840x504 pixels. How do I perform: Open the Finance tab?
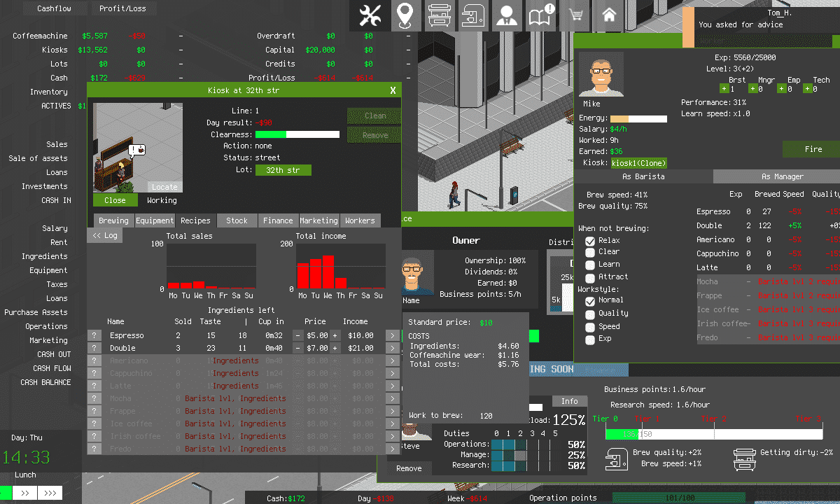pyautogui.click(x=278, y=220)
